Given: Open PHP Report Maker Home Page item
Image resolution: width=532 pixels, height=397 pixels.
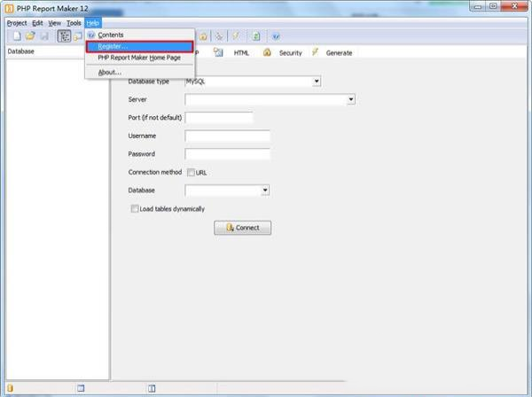Looking at the screenshot, I should 140,58.
